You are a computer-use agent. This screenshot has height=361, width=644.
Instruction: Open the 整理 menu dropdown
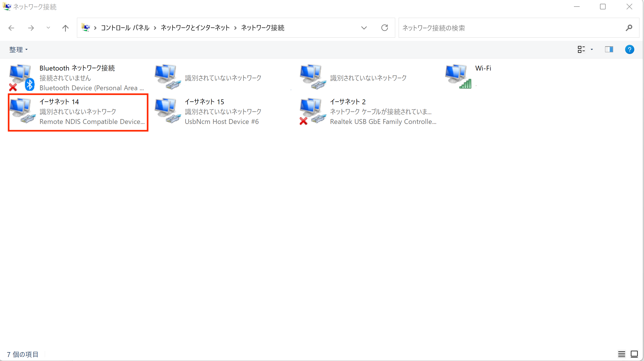coord(18,49)
